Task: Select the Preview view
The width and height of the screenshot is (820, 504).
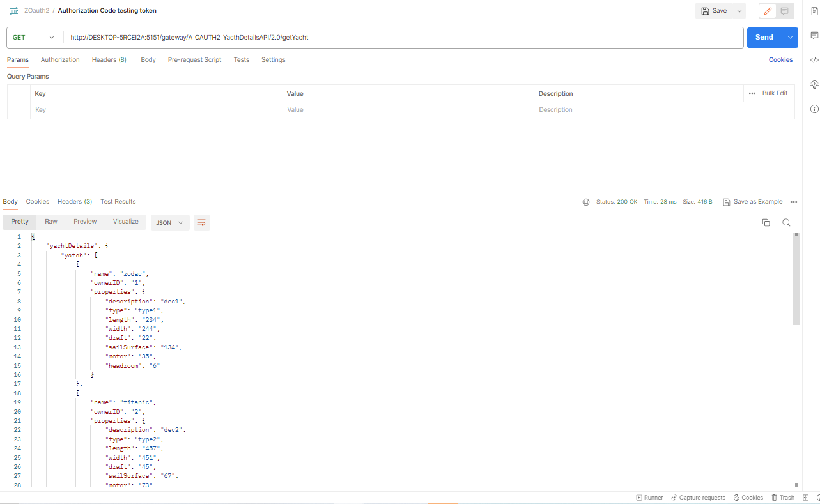Action: click(85, 222)
